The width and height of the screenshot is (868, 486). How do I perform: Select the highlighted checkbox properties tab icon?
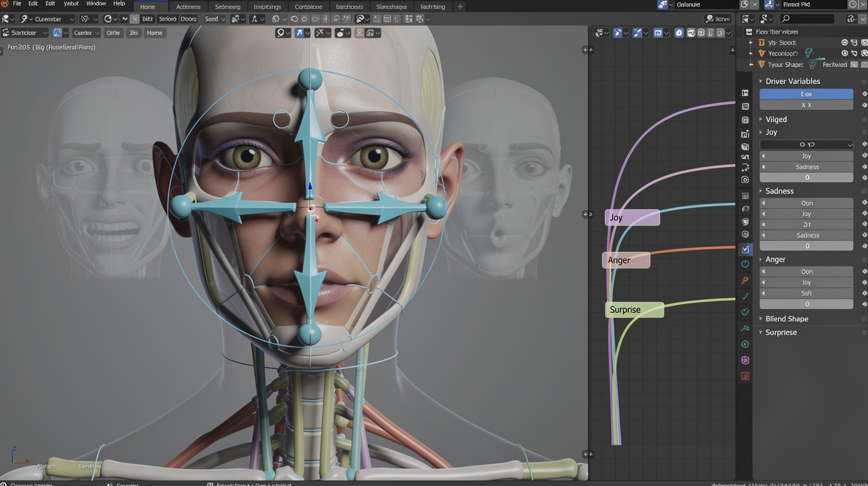[x=745, y=249]
